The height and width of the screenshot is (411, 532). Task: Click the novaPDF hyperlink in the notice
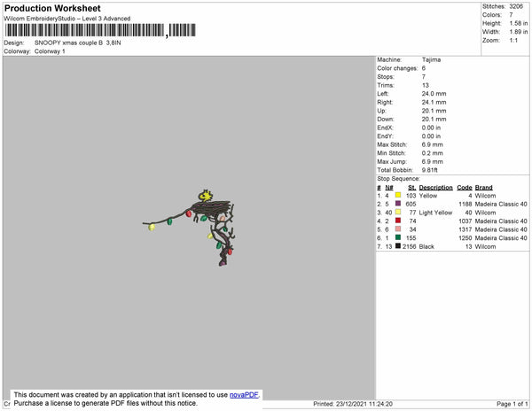click(244, 395)
